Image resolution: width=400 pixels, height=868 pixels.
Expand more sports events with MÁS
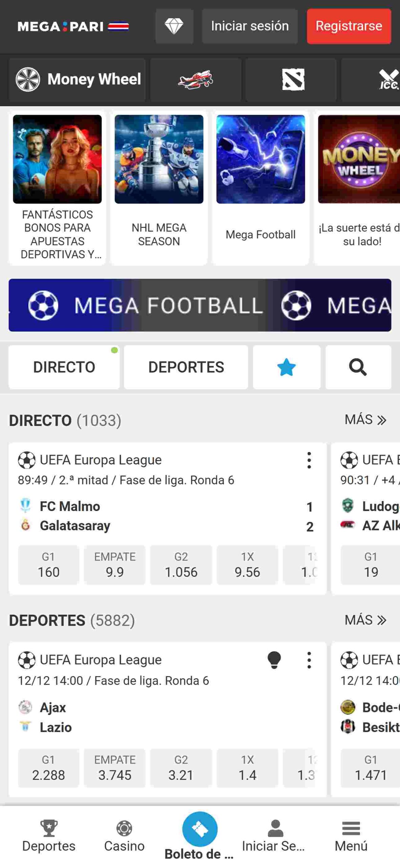(365, 620)
